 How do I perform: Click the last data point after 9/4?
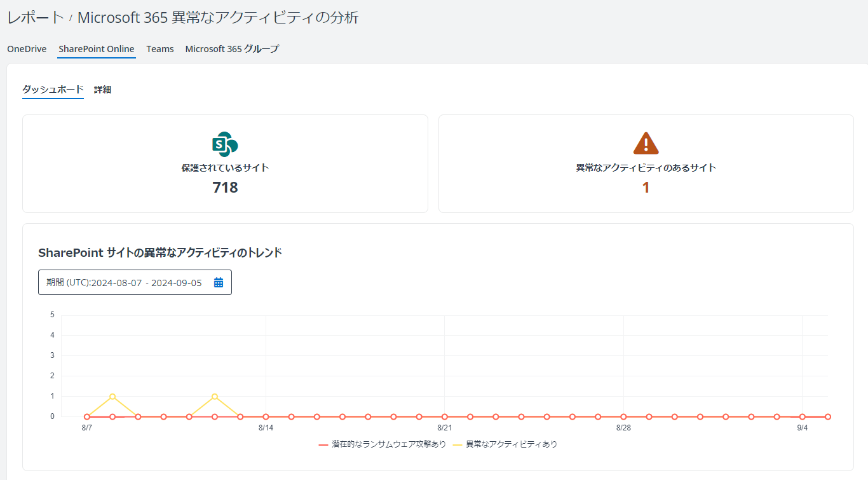click(828, 417)
